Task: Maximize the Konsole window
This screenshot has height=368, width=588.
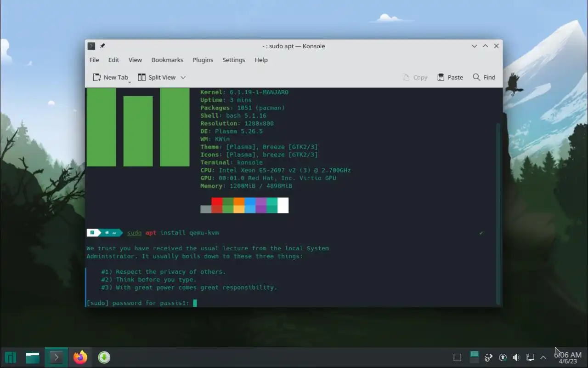Action: pyautogui.click(x=485, y=46)
